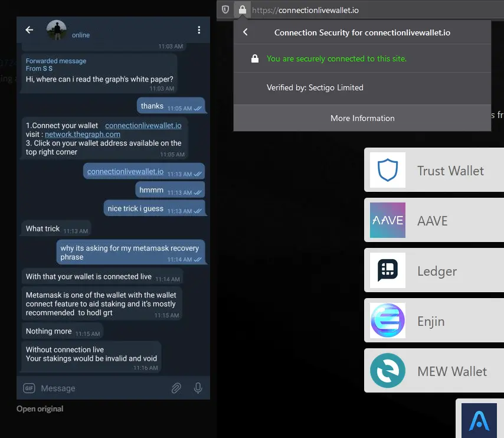Click read checkmarks on 'thanks' message
The width and height of the screenshot is (504, 438).
pyautogui.click(x=198, y=109)
